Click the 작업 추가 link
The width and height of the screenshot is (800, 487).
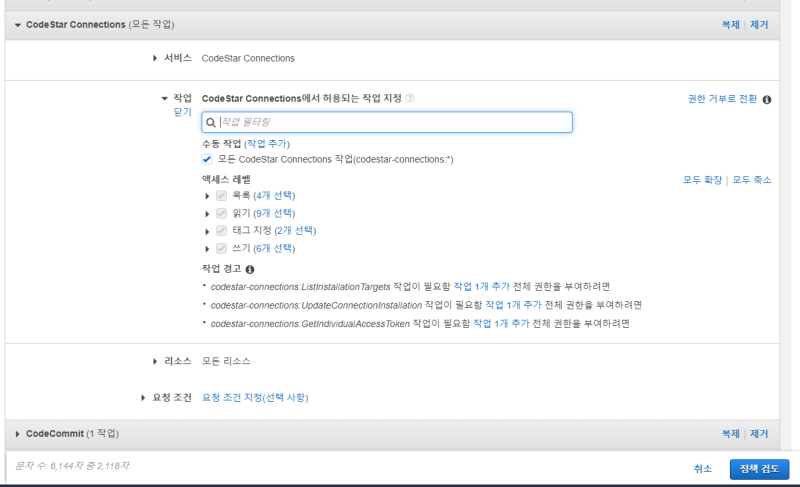[x=267, y=144]
